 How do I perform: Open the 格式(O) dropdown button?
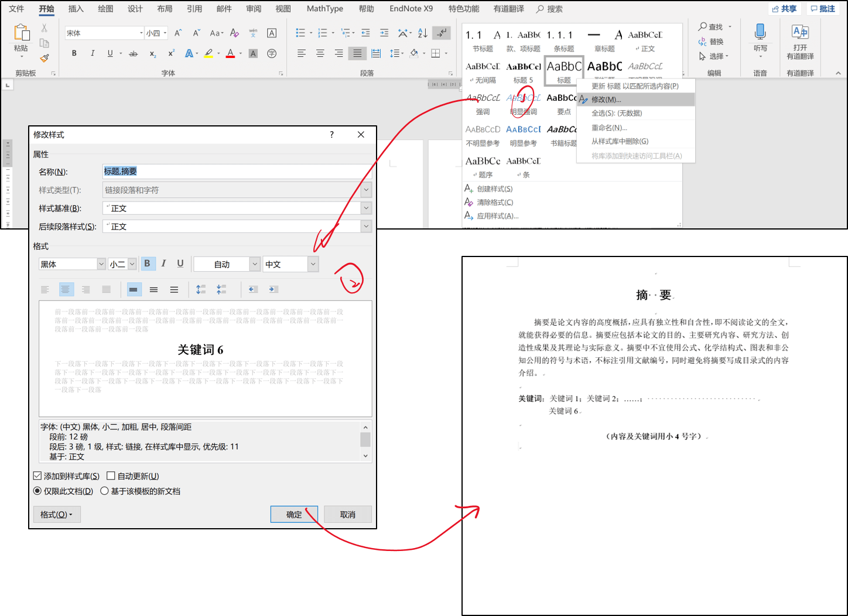(x=57, y=514)
